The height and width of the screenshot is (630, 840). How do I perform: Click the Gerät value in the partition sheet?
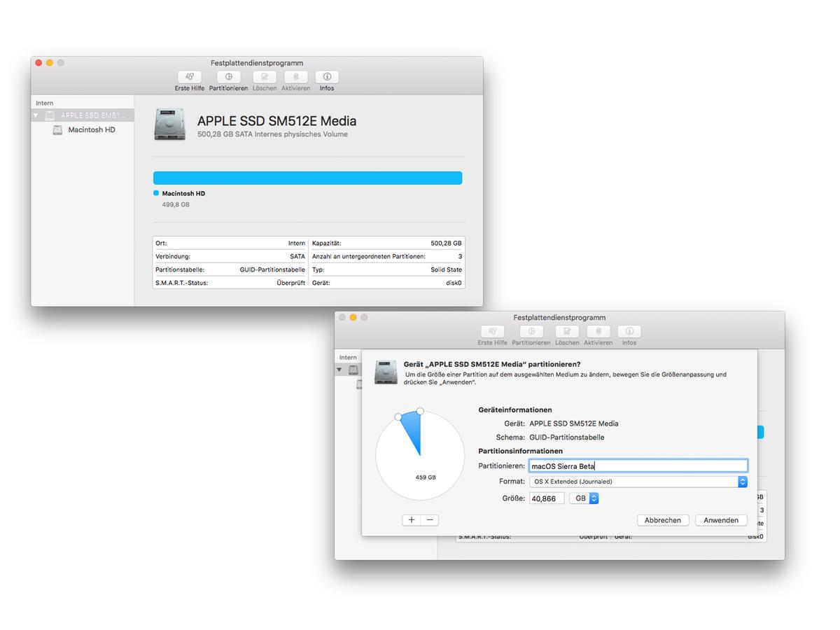573,423
